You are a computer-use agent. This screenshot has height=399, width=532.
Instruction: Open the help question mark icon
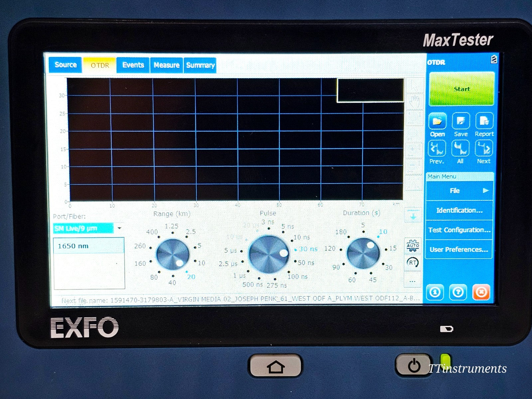coord(458,293)
